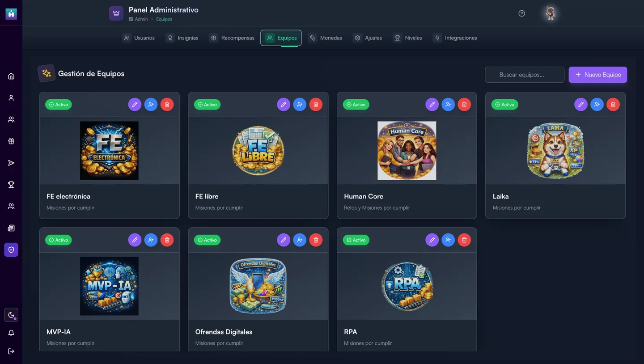Switch to the Monedas tab
The image size is (644, 364).
(326, 38)
